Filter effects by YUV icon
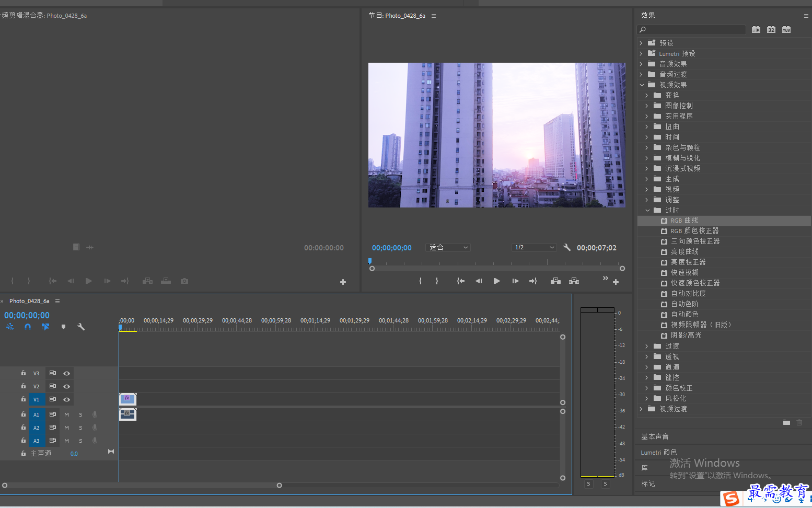Viewport: 812px width, 508px height. tap(786, 30)
